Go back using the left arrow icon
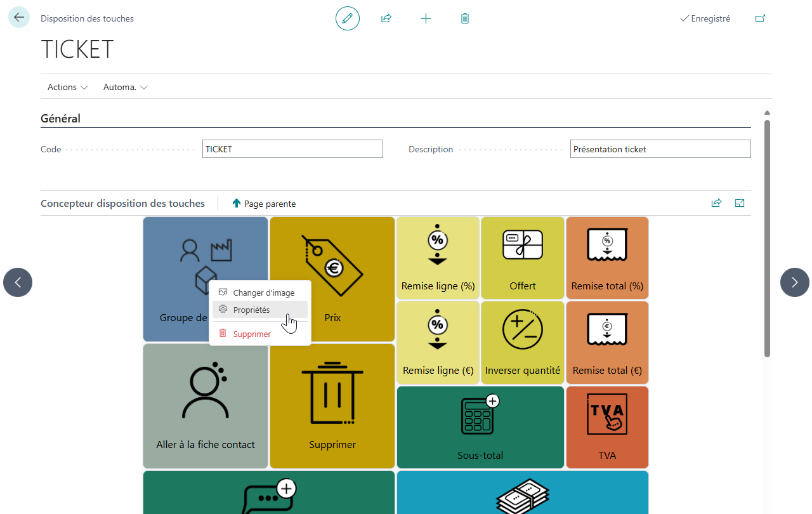Screen dimensions: 812x514 pos(18,17)
